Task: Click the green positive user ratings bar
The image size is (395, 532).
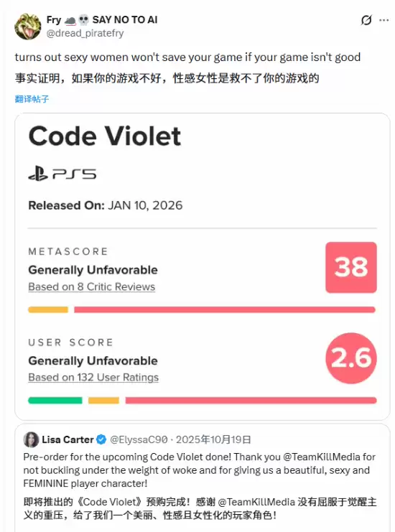Action: [55, 401]
